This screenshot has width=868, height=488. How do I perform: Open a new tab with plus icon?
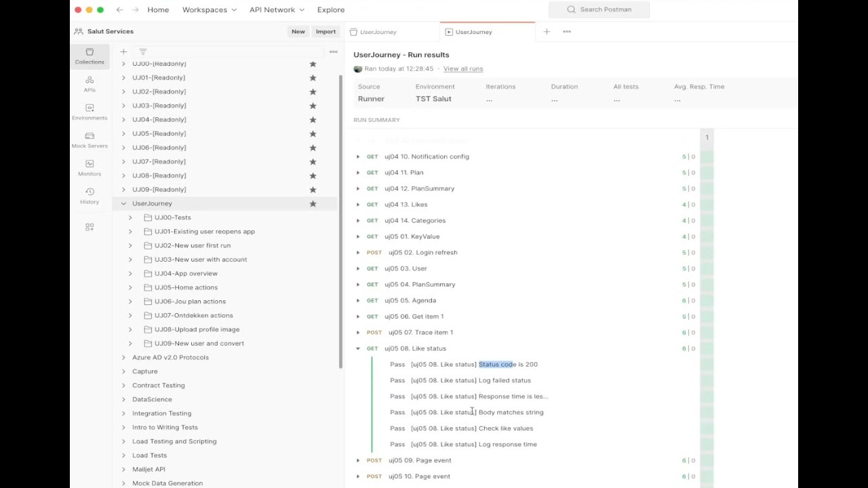pos(547,32)
